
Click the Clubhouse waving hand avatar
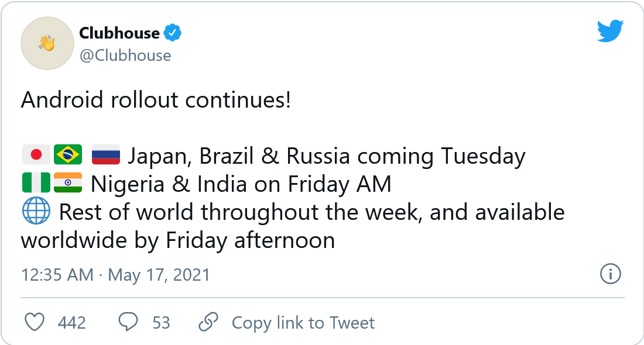pos(47,43)
